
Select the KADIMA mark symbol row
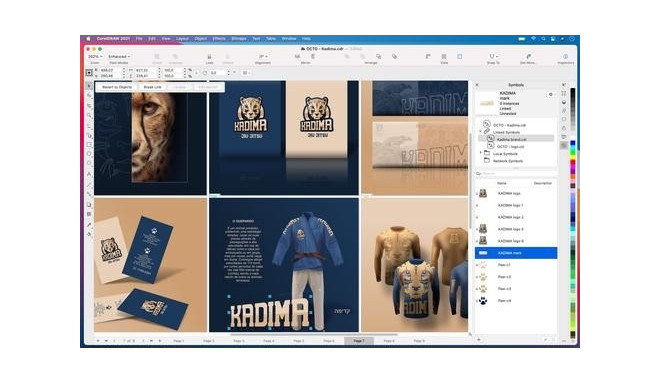516,253
